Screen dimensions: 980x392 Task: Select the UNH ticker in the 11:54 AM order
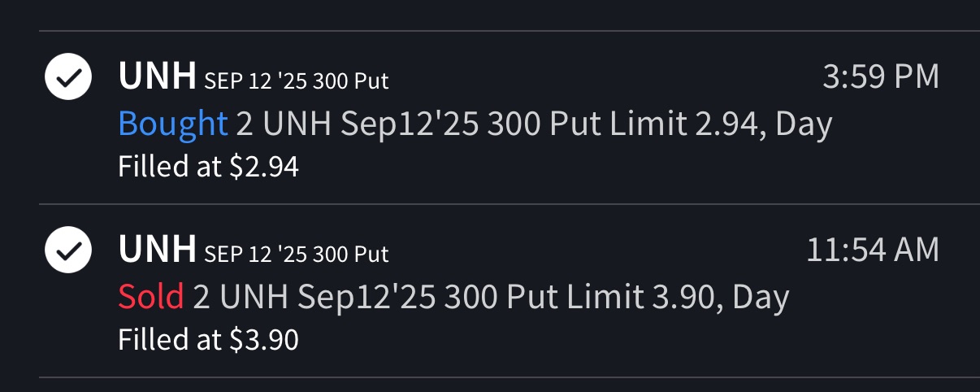(157, 250)
